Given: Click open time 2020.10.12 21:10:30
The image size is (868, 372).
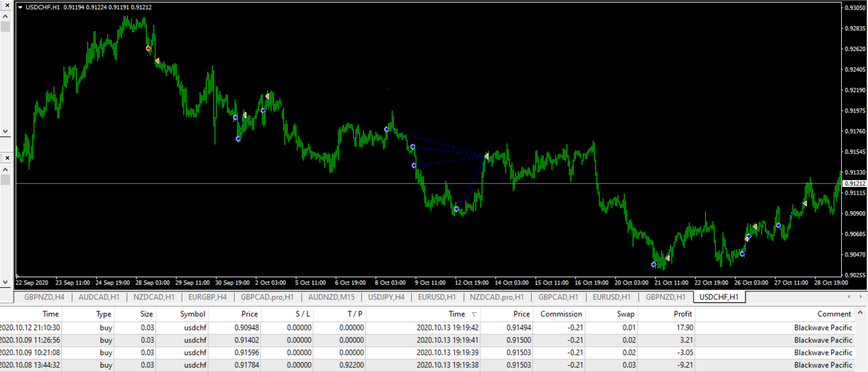Looking at the screenshot, I should [x=30, y=328].
